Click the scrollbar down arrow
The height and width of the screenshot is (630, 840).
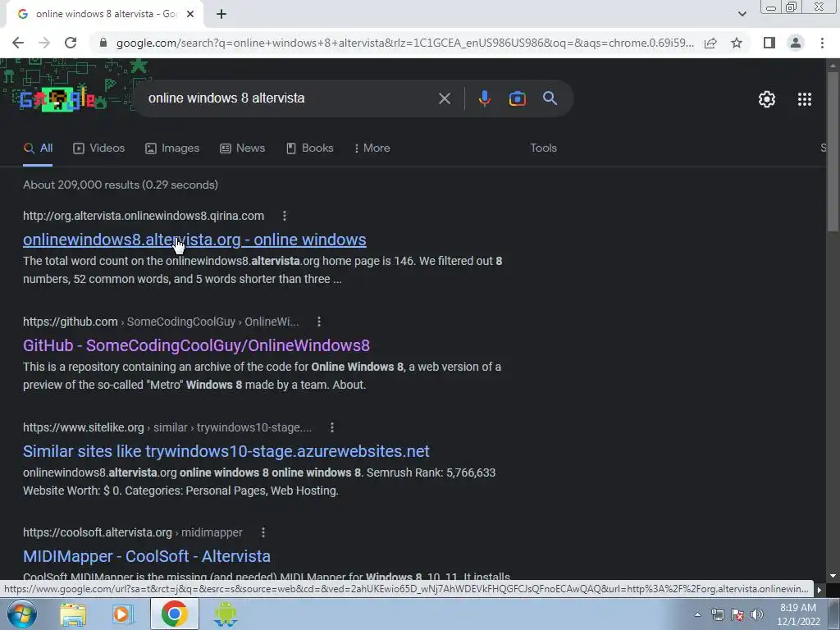point(833,576)
